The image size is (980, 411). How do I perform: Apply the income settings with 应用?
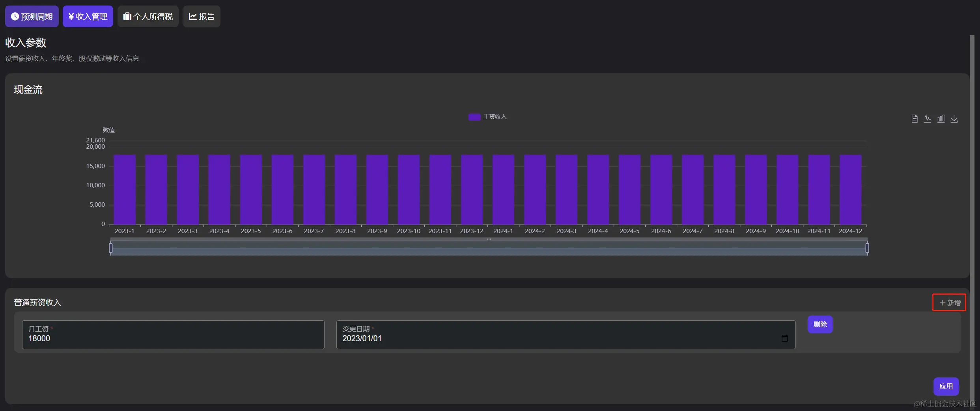(946, 386)
